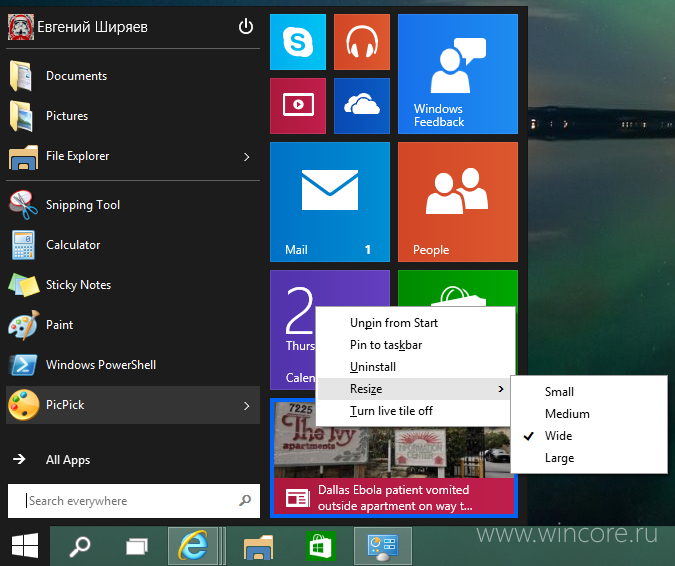Viewport: 675px width, 566px height.
Task: Launch Sticky Notes
Action: click(x=133, y=285)
